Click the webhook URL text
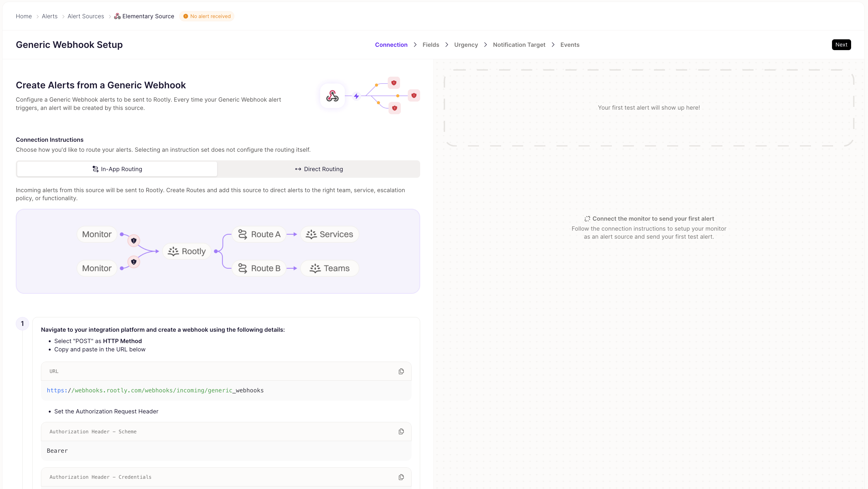This screenshot has width=868, height=489. point(155,390)
